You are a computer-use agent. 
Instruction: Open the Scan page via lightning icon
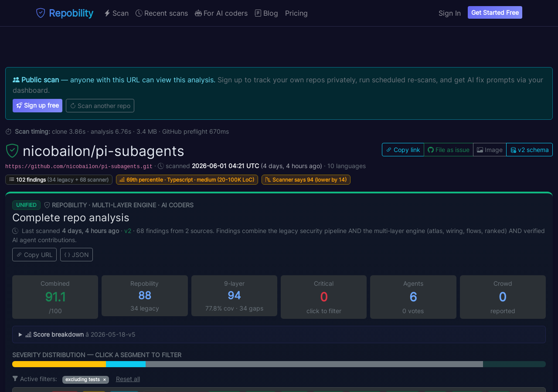[116, 13]
